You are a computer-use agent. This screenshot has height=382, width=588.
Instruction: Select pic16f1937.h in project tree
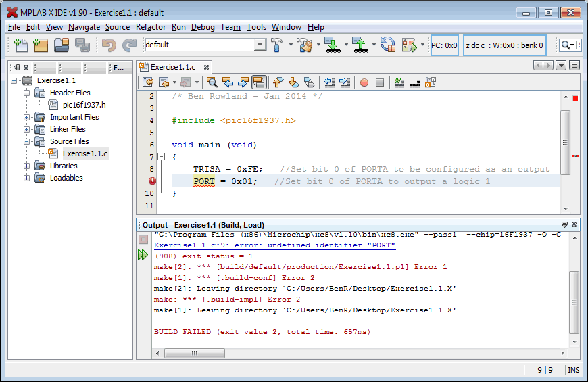84,105
